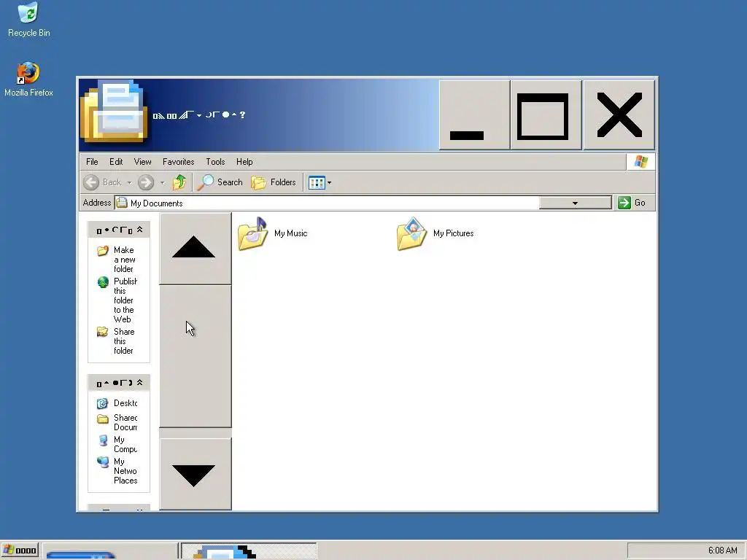747x560 pixels.
Task: Open the My Network Places link
Action: (x=125, y=471)
